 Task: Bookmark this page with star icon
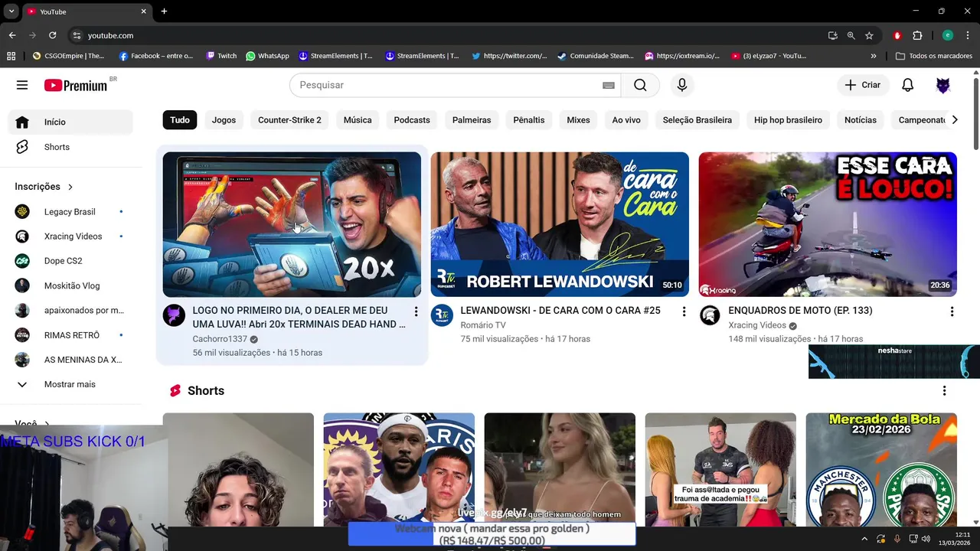pos(869,35)
